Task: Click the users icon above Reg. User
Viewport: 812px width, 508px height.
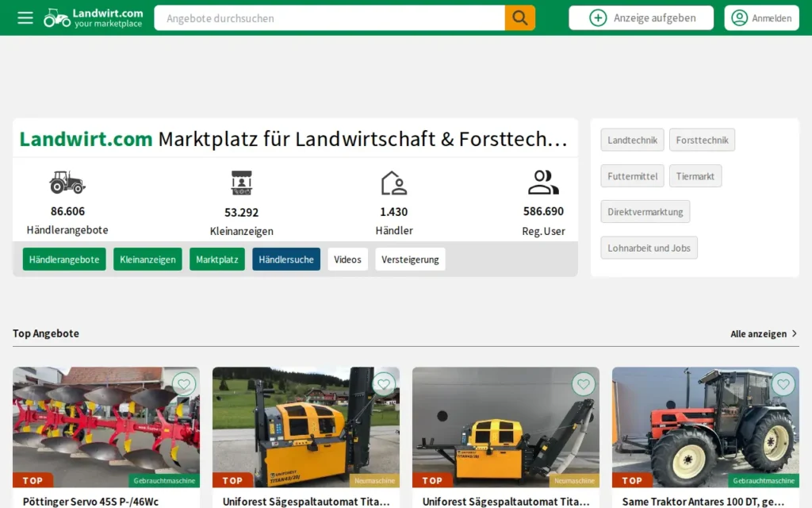Action: click(543, 182)
